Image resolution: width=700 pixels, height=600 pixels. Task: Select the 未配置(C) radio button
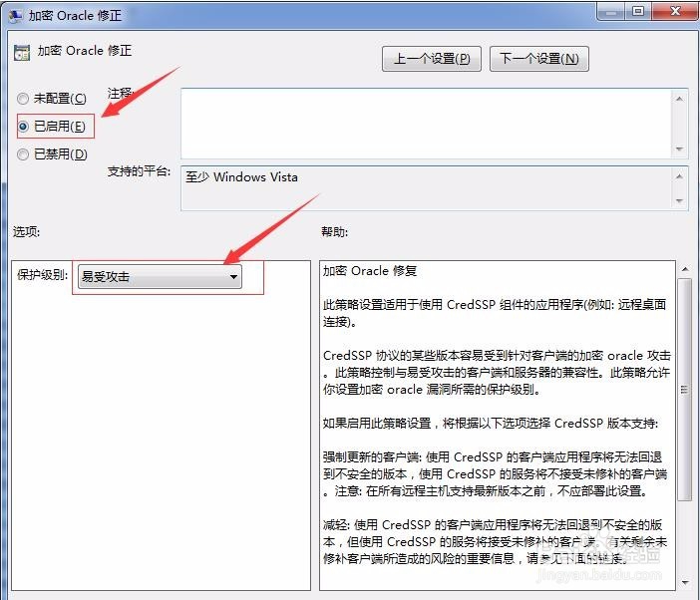[23, 98]
